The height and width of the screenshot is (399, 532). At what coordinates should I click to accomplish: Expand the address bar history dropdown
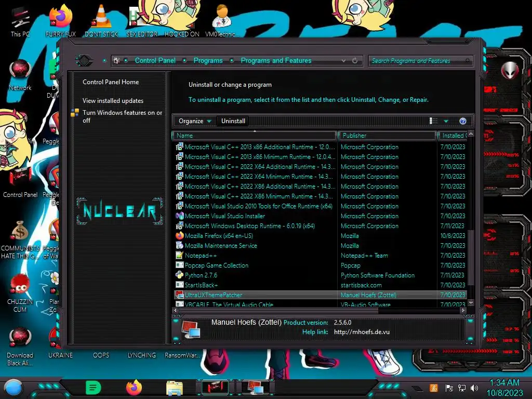click(x=343, y=61)
